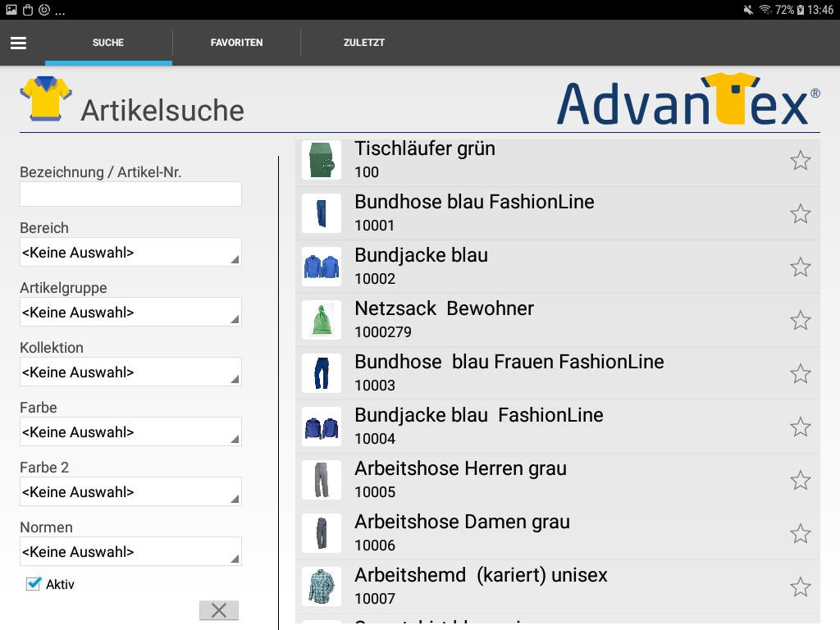Screen dimensions: 840x630
Task: Select the 'Netzsack Bewohner' article title
Action: point(444,308)
